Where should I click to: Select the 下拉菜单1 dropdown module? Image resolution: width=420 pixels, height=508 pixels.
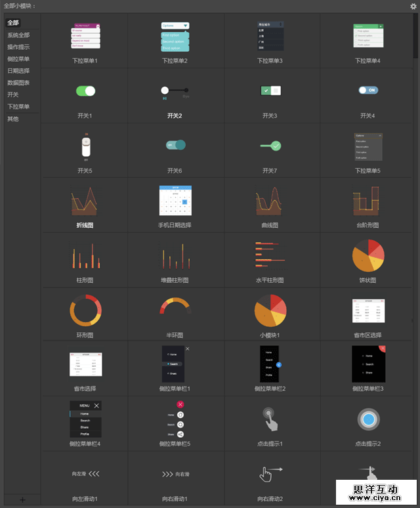85,37
